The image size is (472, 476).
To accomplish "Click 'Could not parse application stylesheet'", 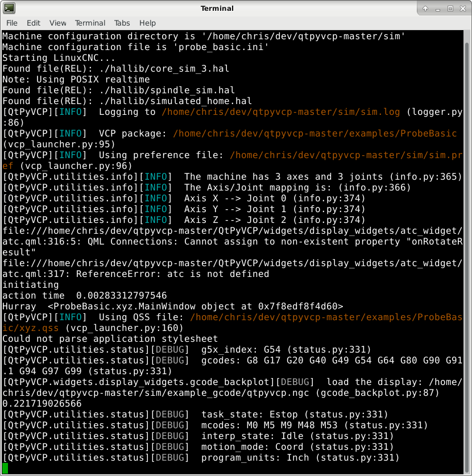I will [110, 339].
